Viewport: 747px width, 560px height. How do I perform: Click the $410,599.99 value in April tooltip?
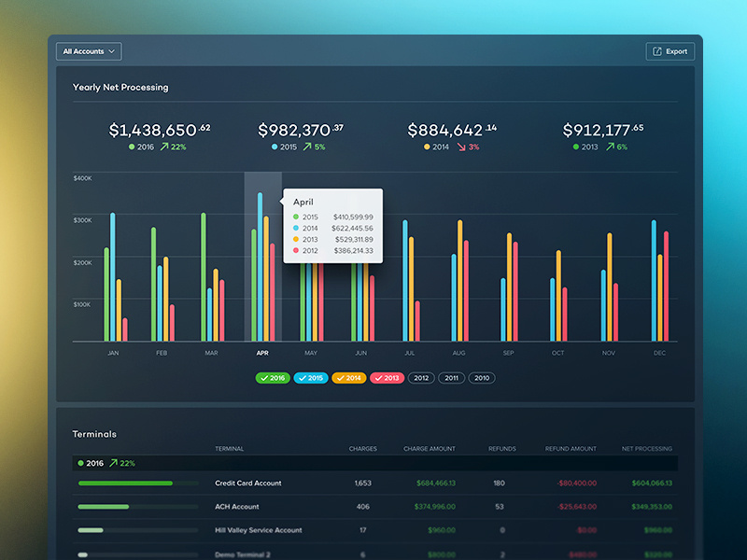353,217
